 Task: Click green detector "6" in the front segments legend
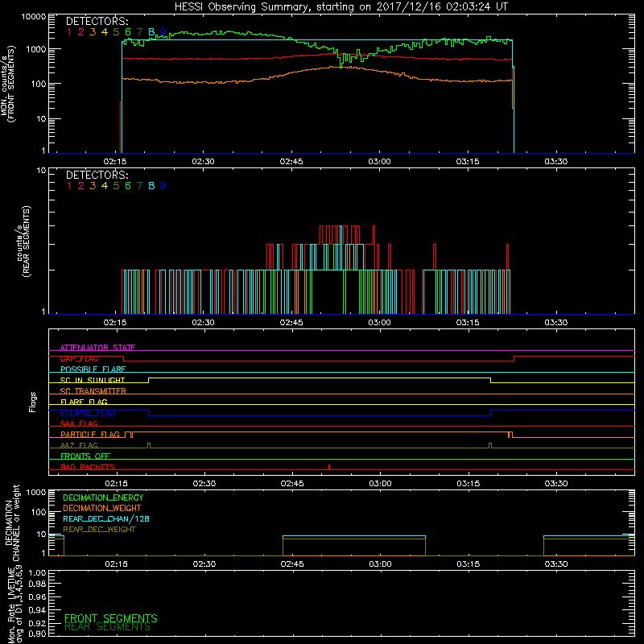[x=128, y=32]
